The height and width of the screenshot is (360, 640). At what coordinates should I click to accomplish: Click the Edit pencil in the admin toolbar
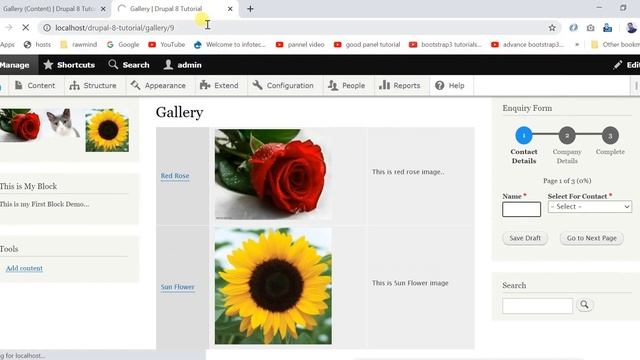(627, 65)
